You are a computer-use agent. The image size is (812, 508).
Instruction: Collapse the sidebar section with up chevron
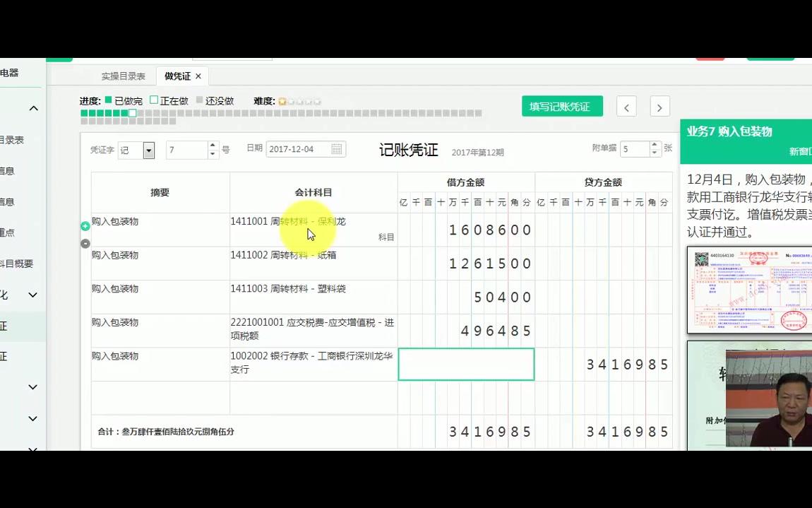click(x=33, y=107)
